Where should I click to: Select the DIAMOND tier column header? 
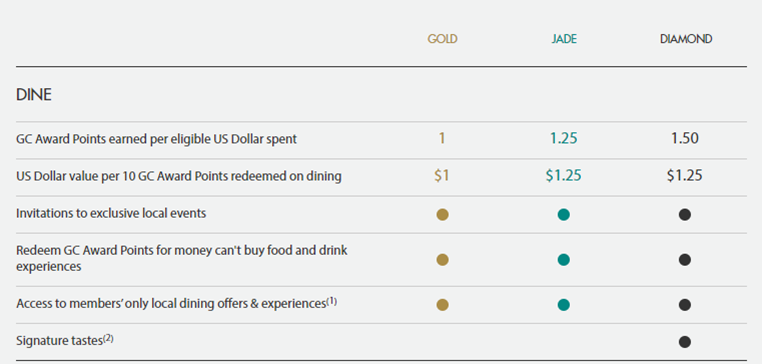tap(686, 39)
